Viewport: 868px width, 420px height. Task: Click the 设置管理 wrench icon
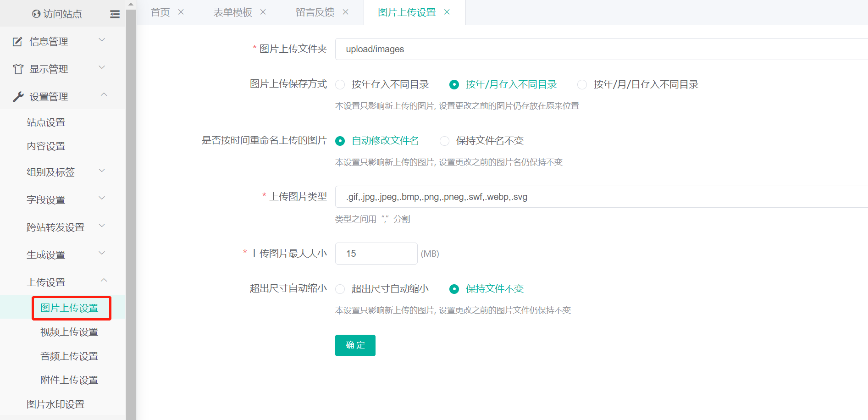tap(18, 97)
